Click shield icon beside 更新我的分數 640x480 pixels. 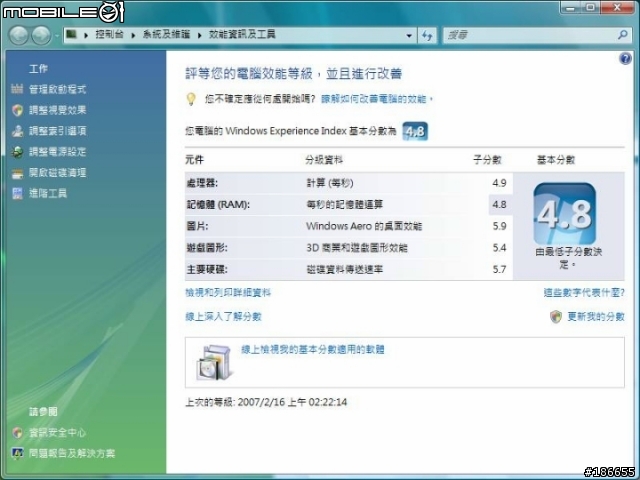[556, 317]
